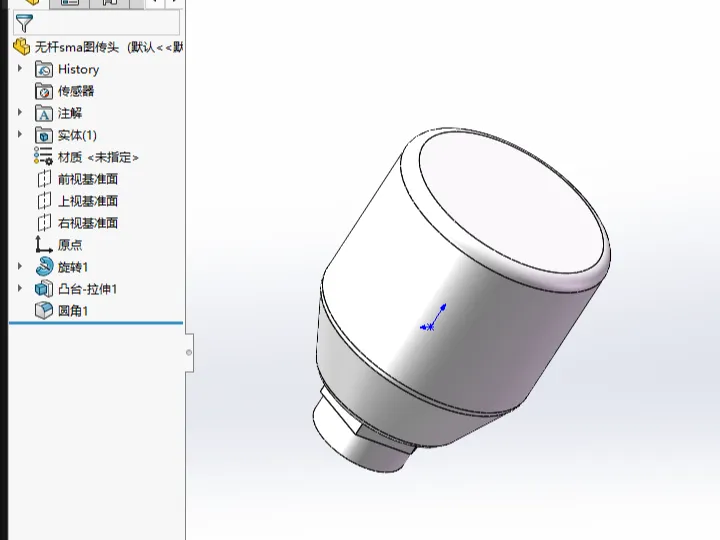Screen dimensions: 720x540
Task: Click the 传感器 sensors folder icon
Action: coord(44,91)
